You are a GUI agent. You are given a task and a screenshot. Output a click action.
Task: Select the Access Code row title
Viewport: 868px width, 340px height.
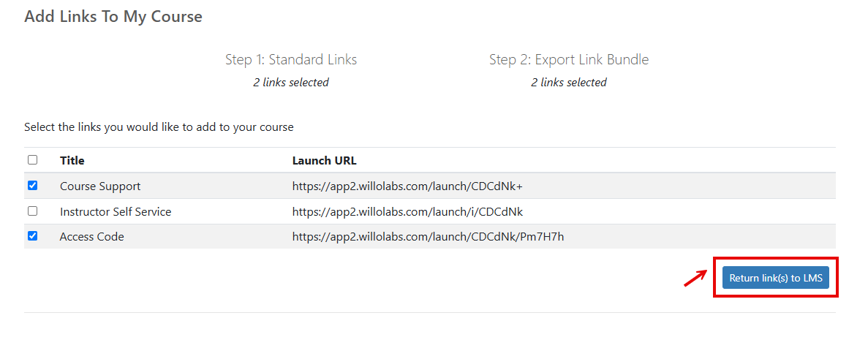tap(92, 237)
